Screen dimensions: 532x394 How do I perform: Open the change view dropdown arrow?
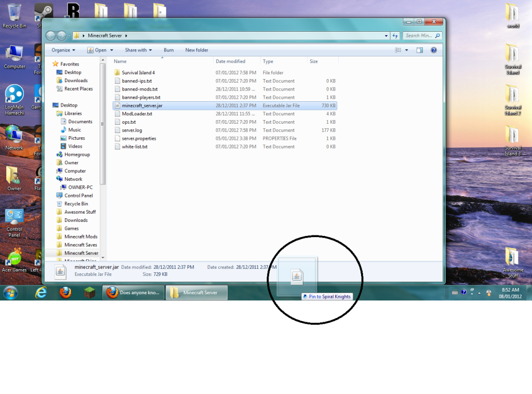[407, 50]
